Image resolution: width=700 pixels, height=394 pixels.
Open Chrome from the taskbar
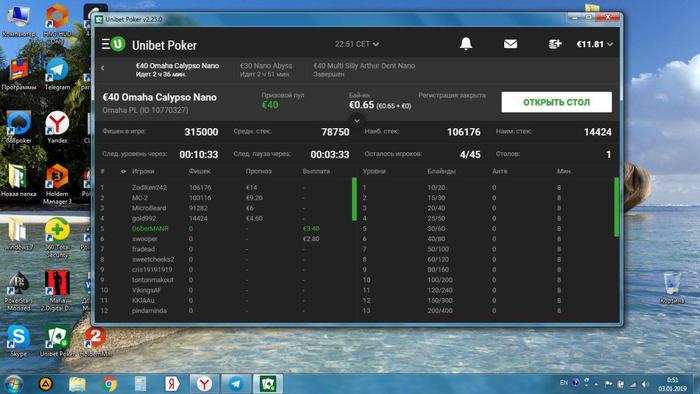point(109,384)
